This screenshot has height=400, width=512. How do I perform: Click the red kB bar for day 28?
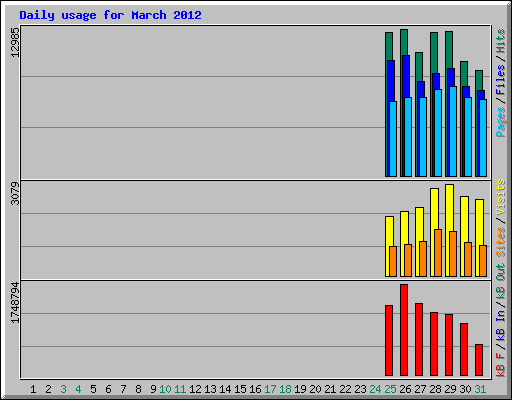tap(434, 344)
